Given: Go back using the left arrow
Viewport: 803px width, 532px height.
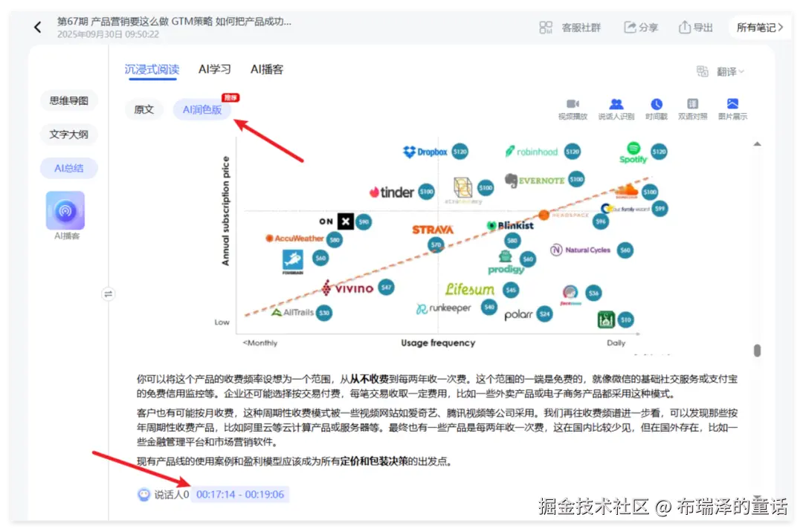Looking at the screenshot, I should 37,27.
